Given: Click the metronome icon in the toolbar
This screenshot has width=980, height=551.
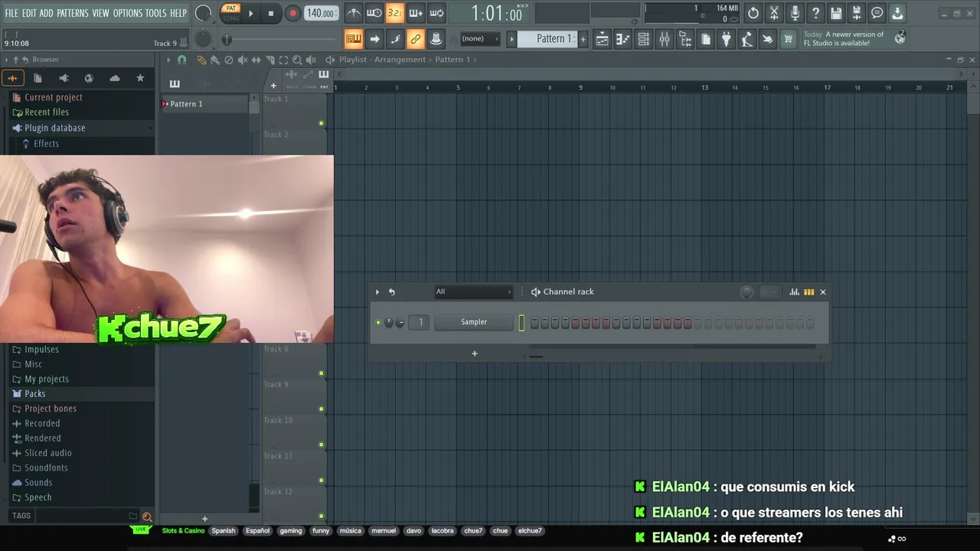Looking at the screenshot, I should coord(353,13).
